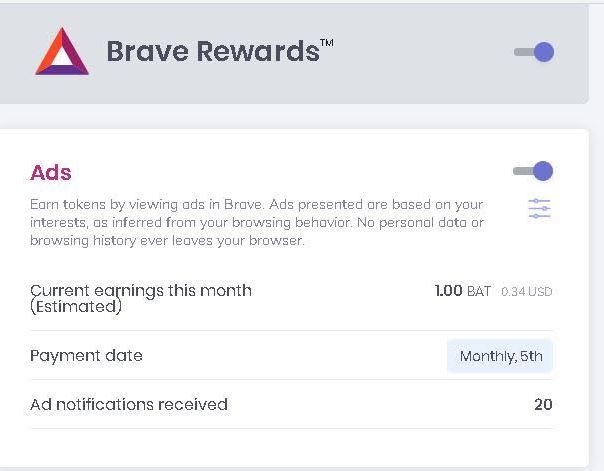Click the word Rewards in the header
This screenshot has height=471, width=604.
pos(257,52)
